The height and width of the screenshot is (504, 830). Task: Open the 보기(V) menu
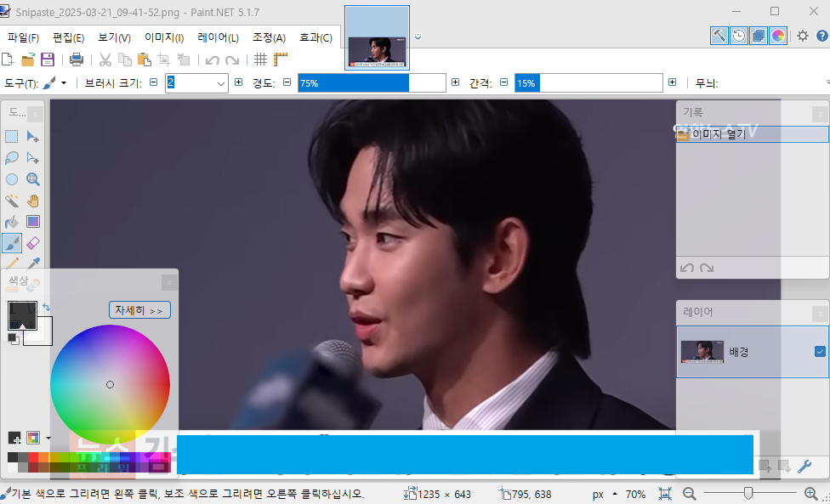click(114, 37)
